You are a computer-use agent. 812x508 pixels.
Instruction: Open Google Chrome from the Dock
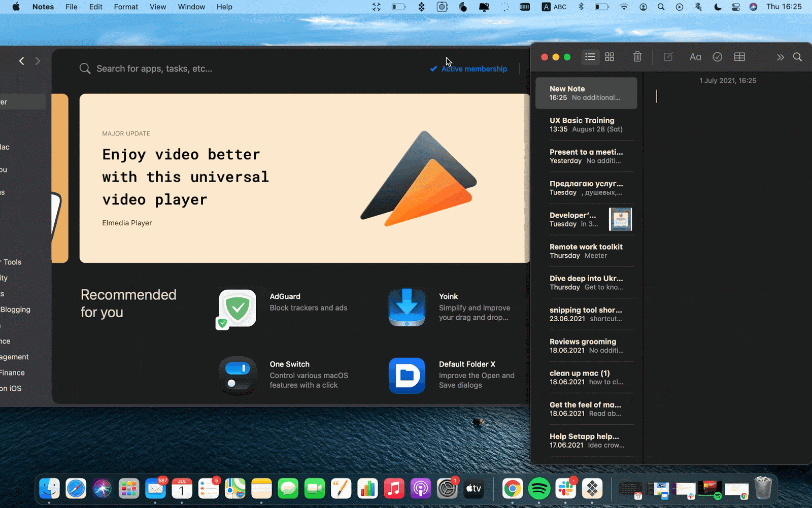coord(513,489)
